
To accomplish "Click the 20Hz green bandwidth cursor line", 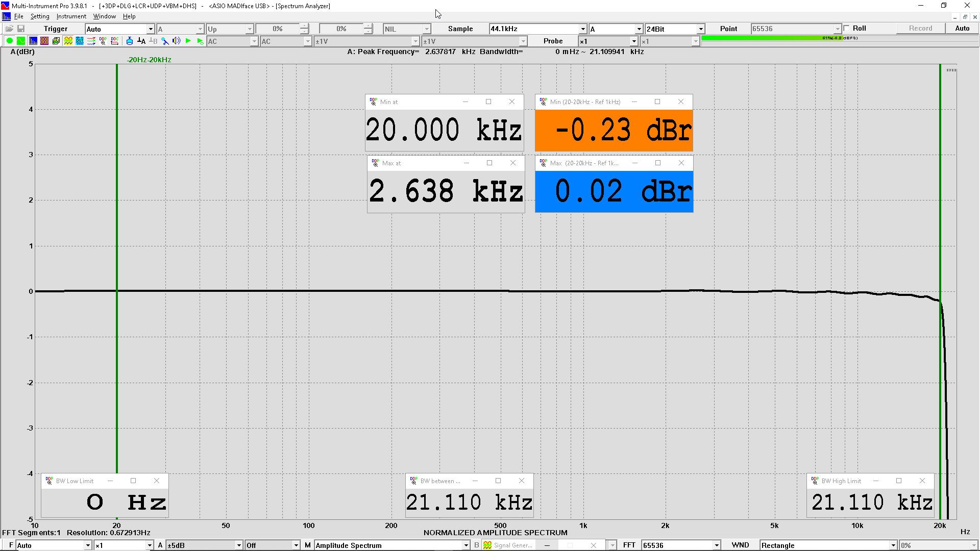I will tap(117, 268).
